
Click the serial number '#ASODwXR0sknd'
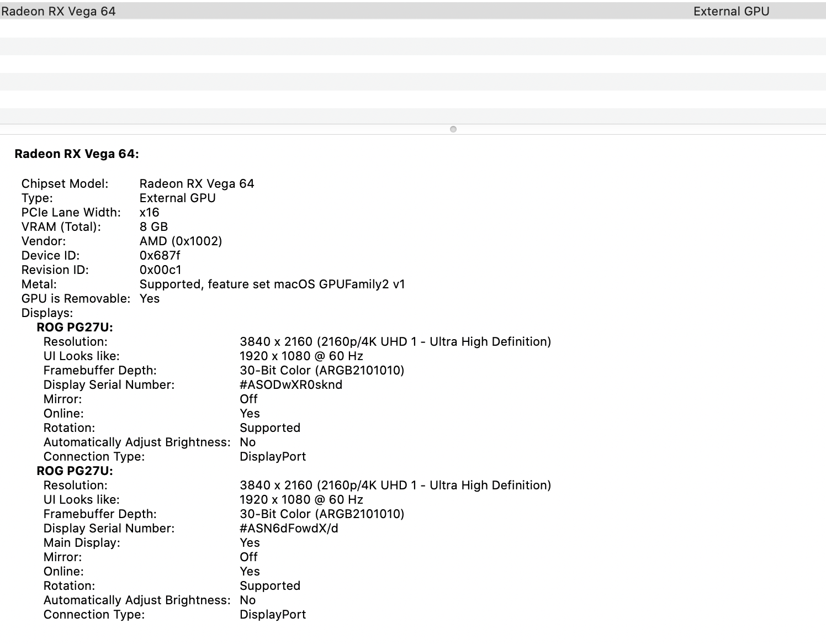[x=291, y=385]
